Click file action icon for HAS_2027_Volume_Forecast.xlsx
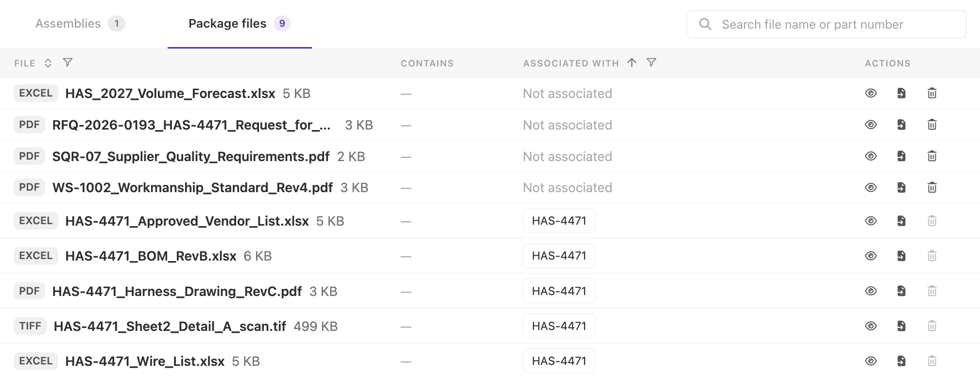 901,93
